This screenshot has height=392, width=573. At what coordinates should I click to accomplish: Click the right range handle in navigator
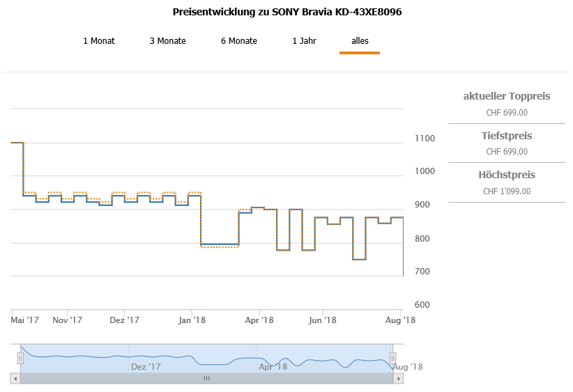point(392,358)
